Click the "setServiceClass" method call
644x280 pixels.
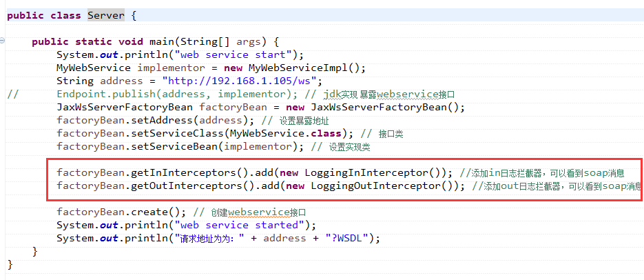click(178, 134)
